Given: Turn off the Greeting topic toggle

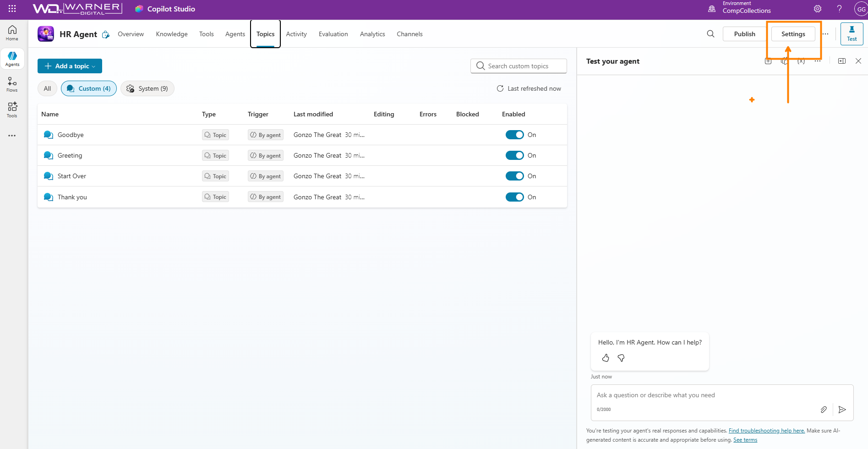Looking at the screenshot, I should click(x=514, y=155).
